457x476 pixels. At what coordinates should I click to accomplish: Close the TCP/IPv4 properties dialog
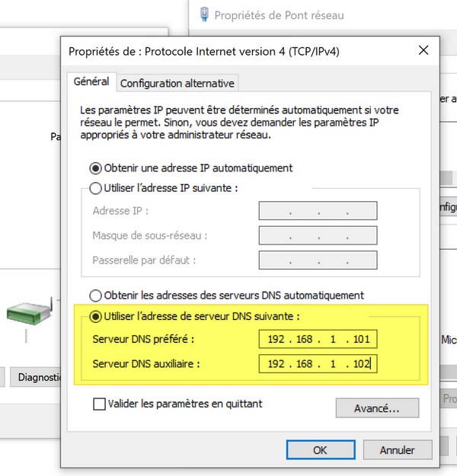point(423,50)
